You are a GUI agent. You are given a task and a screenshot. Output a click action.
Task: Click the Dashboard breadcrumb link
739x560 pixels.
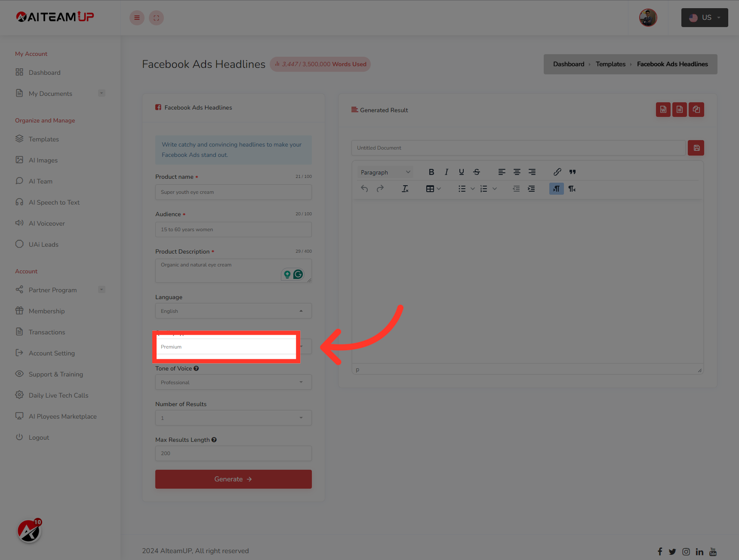569,64
